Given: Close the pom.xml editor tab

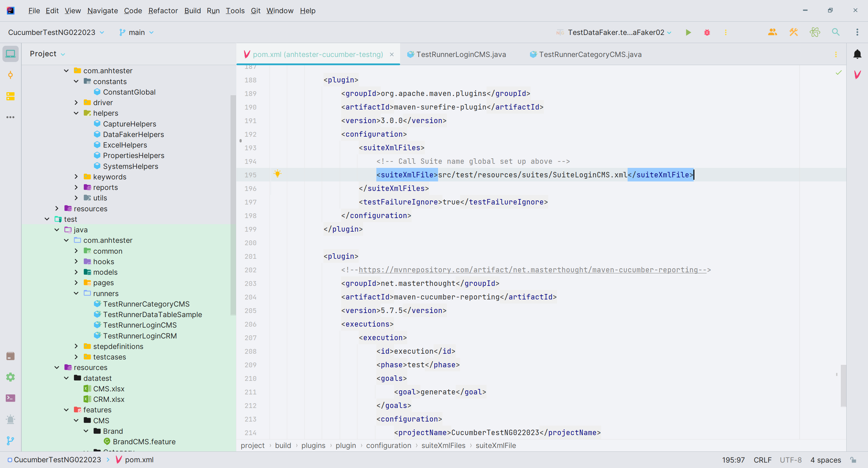Looking at the screenshot, I should 392,54.
